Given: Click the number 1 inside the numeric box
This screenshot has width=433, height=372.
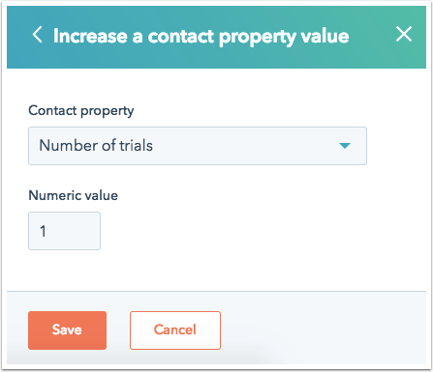Looking at the screenshot, I should (43, 231).
